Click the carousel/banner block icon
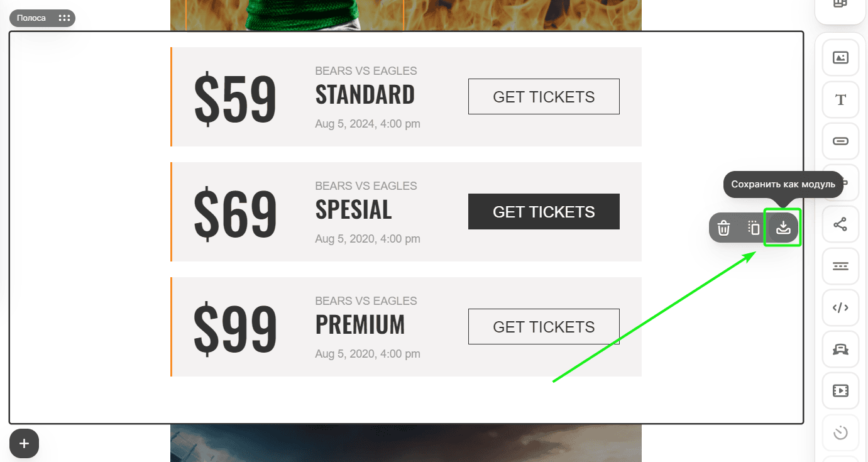Image resolution: width=868 pixels, height=462 pixels. [840, 349]
